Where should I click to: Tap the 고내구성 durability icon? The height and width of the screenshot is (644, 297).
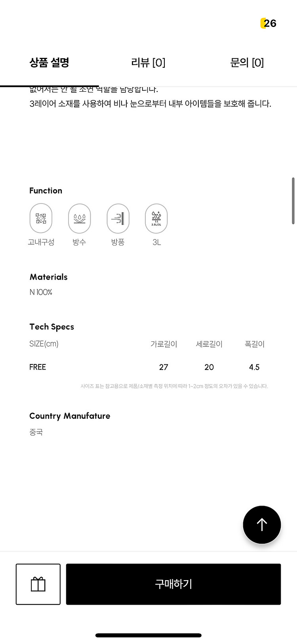point(41,218)
